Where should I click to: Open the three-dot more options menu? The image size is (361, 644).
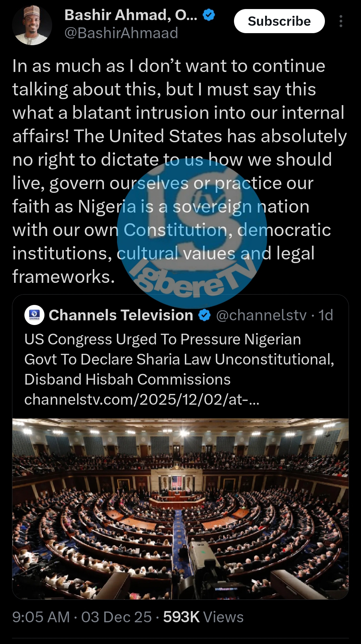[341, 21]
